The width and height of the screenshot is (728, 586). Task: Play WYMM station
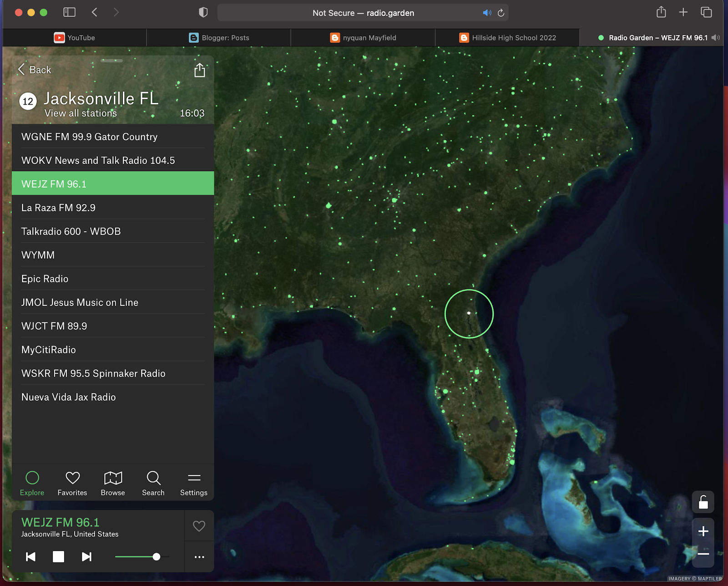(113, 255)
